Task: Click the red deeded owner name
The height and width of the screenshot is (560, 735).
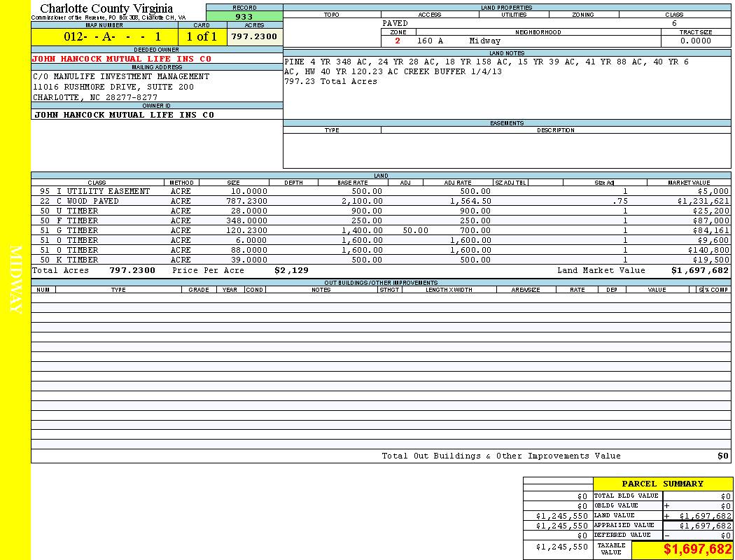Action: 122,59
